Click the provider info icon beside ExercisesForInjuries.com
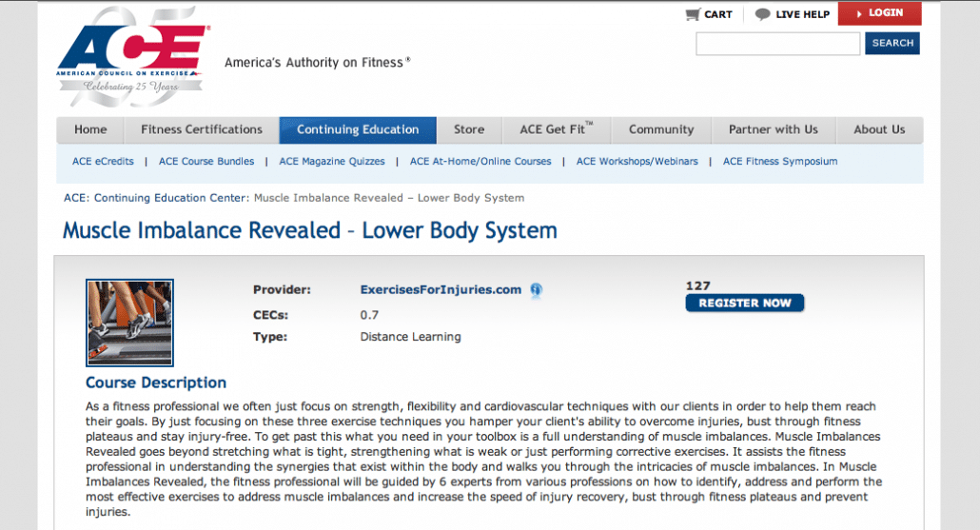980x530 pixels. (537, 290)
